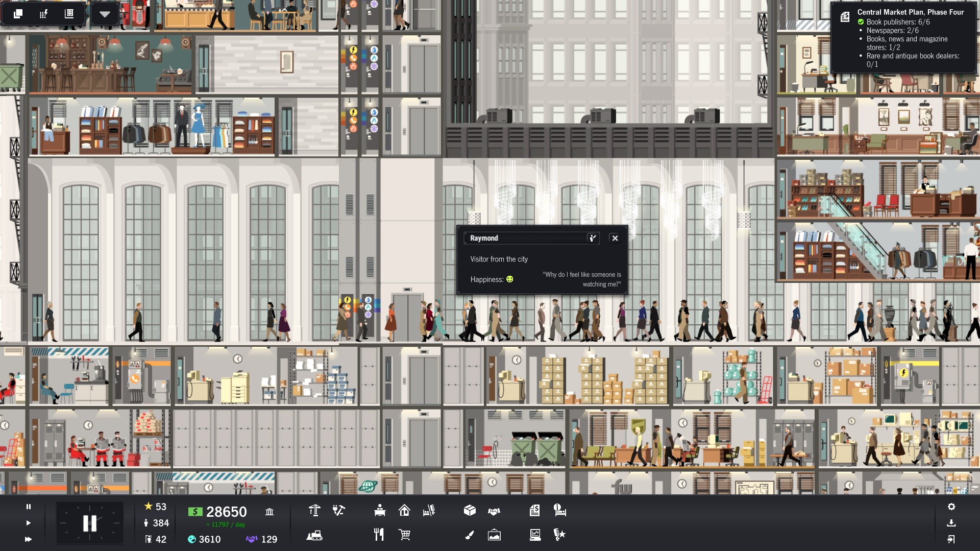Open the construction crane build menu

[x=315, y=510]
